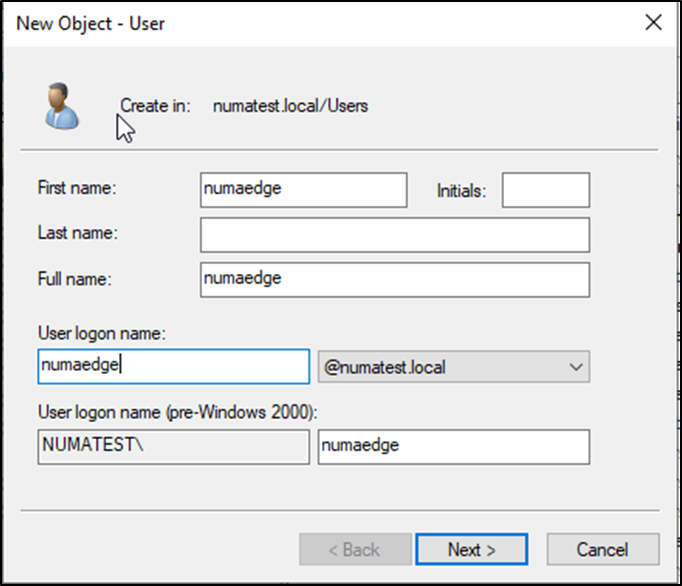Image resolution: width=682 pixels, height=586 pixels.
Task: Click the "Create in:" label
Action: coord(155,105)
